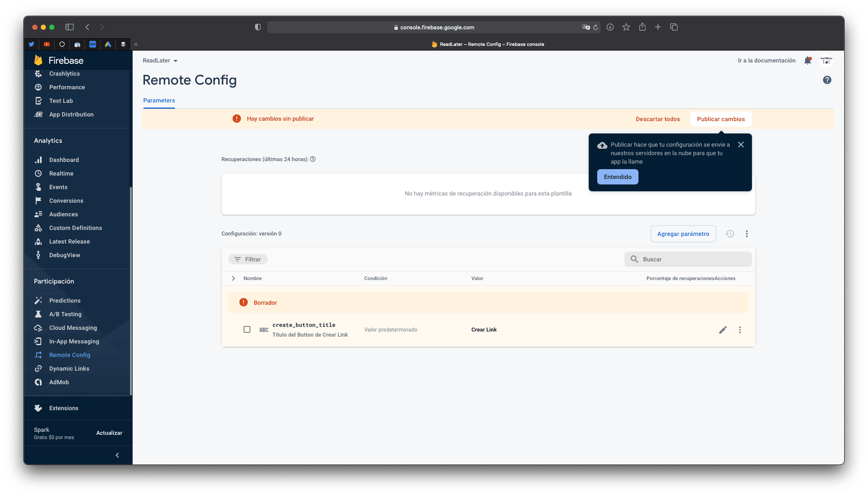Open the Crashlytics section
This screenshot has width=868, height=496.
pyautogui.click(x=64, y=74)
